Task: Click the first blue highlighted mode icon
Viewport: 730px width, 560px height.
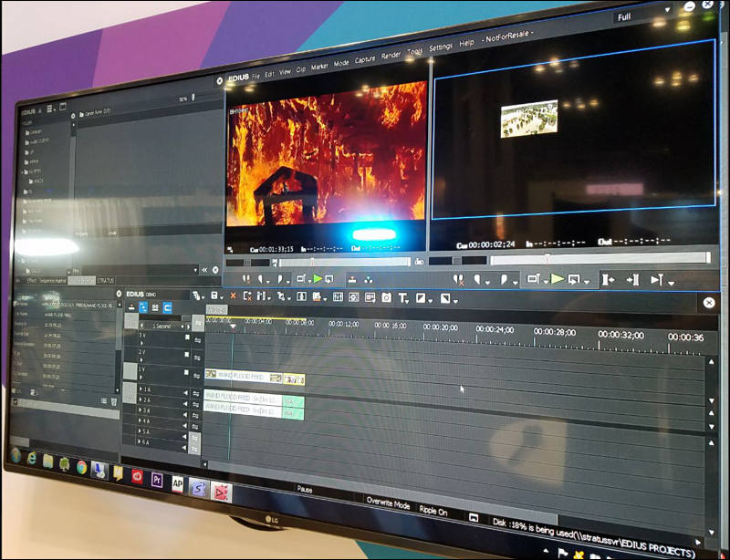Action: coord(143,306)
